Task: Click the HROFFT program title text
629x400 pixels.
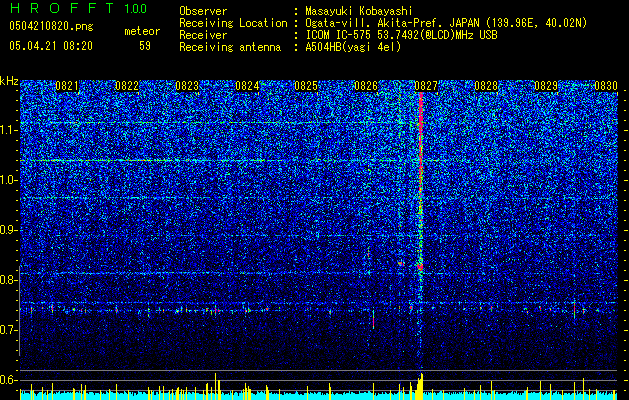Action: 62,8
